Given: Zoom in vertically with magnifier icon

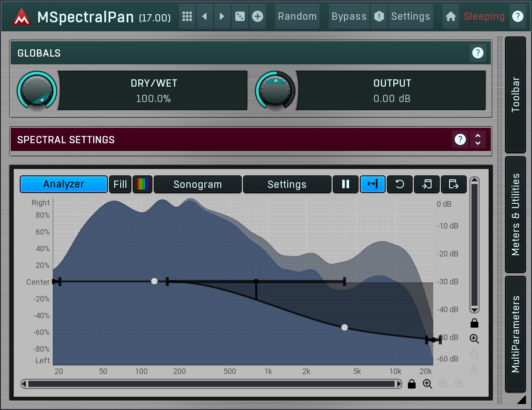Looking at the screenshot, I should (474, 339).
